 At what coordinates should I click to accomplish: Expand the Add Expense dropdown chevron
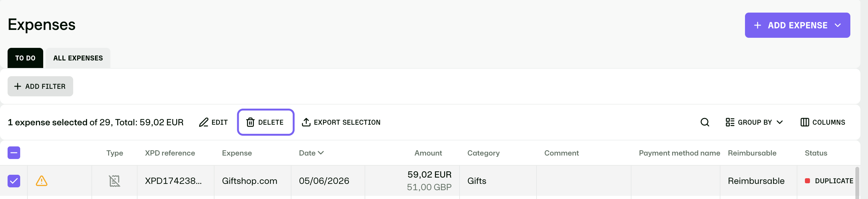coord(838,25)
